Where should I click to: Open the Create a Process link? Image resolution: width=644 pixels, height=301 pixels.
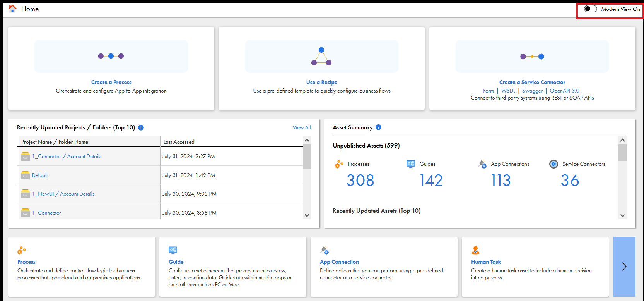[111, 82]
